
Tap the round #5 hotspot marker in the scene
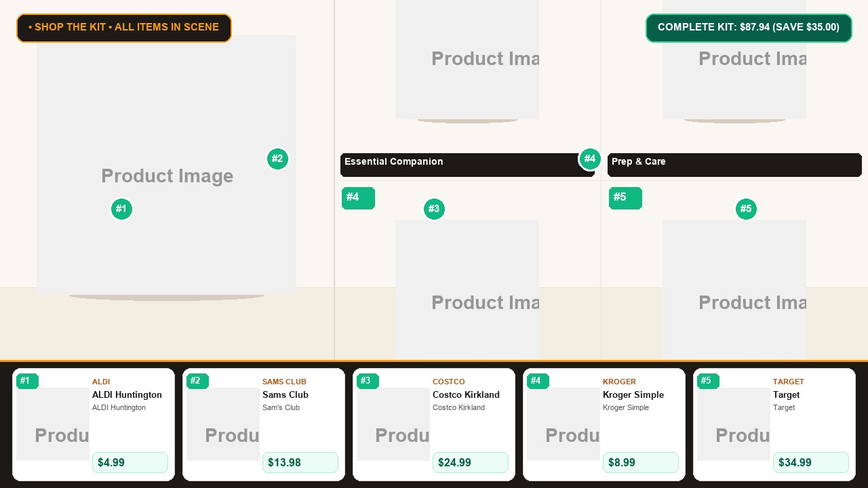[x=746, y=209]
